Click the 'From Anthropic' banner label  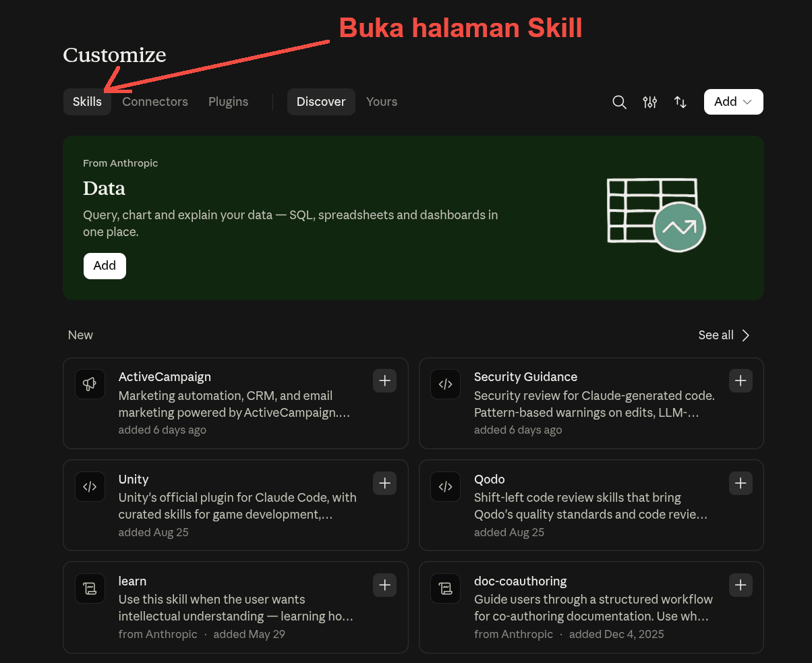click(120, 163)
